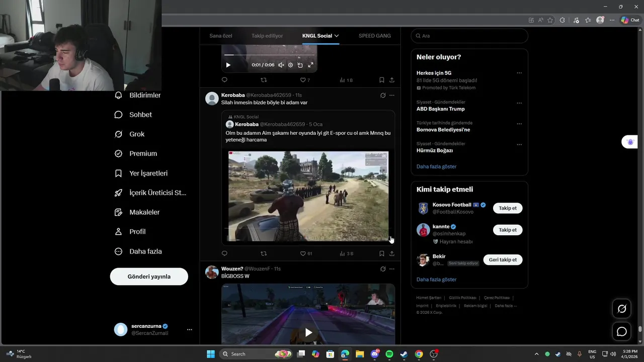Open Gizlilik Politikası footer link
This screenshot has height=362, width=644.
[x=462, y=298]
